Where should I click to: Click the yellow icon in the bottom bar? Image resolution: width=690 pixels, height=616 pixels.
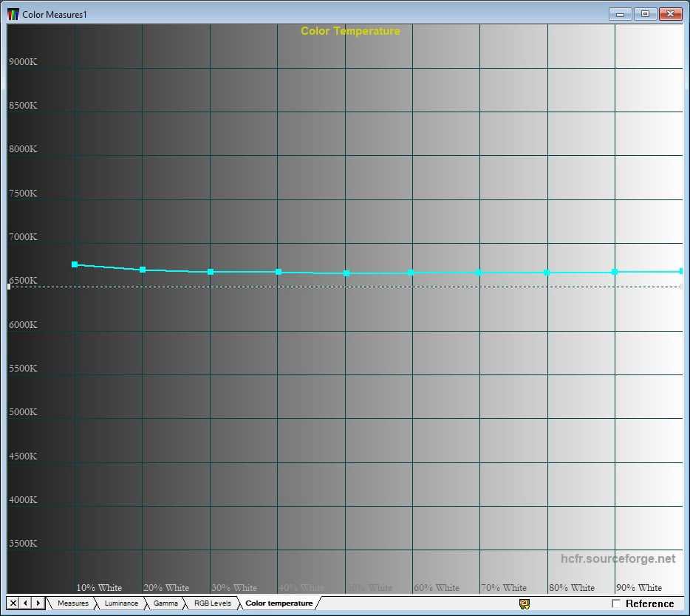[525, 603]
